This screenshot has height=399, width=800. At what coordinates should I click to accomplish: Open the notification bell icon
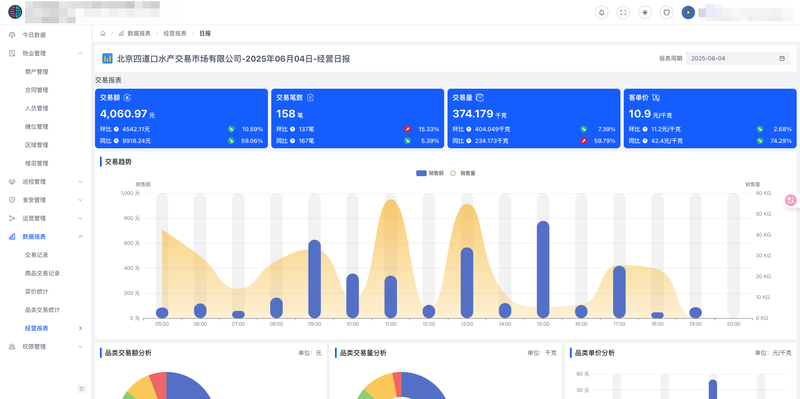pos(602,13)
